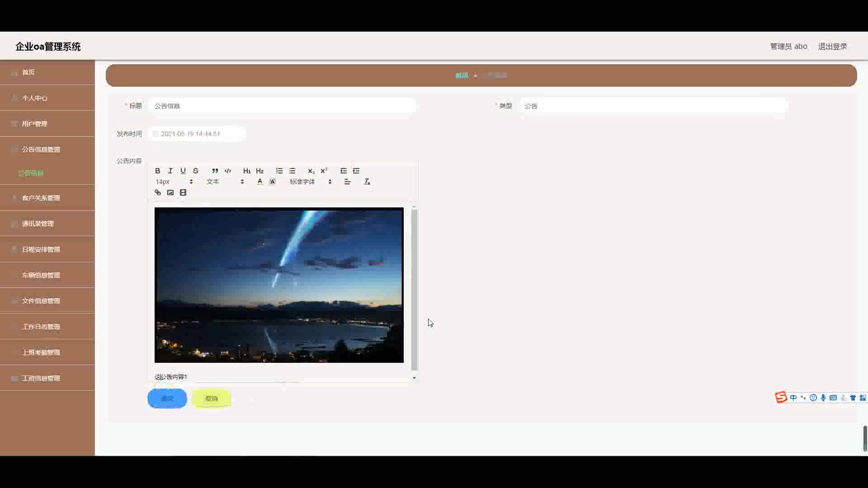Open the text background color picker
868x488 pixels.
[x=272, y=182]
